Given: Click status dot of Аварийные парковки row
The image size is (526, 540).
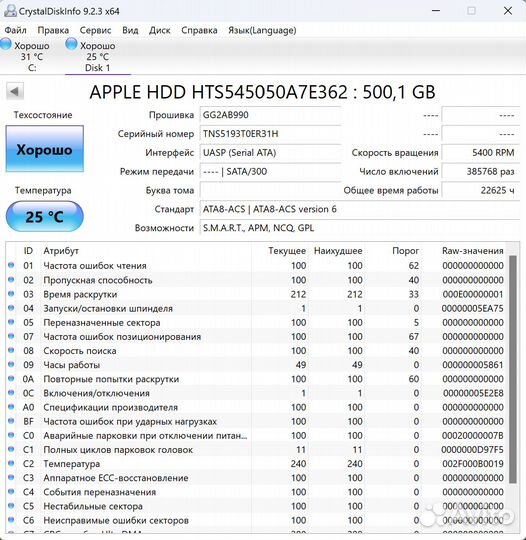Looking at the screenshot, I should point(11,435).
